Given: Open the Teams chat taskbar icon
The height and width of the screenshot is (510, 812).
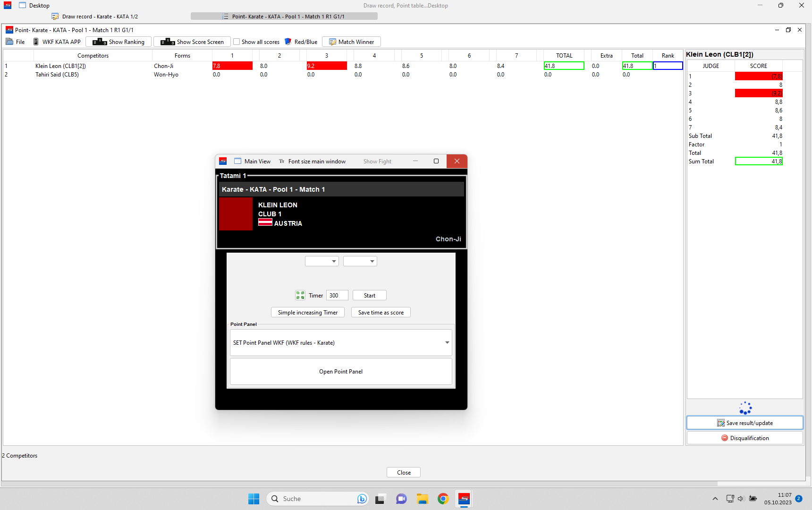Looking at the screenshot, I should pos(401,499).
